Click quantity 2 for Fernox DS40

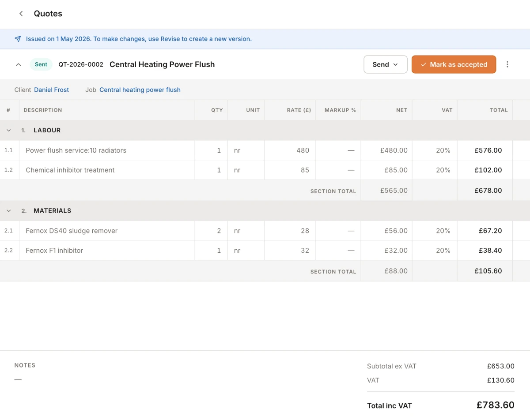211,231
